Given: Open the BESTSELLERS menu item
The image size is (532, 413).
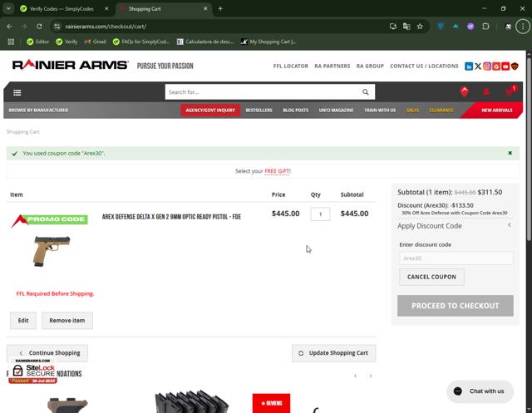Looking at the screenshot, I should pos(259,111).
